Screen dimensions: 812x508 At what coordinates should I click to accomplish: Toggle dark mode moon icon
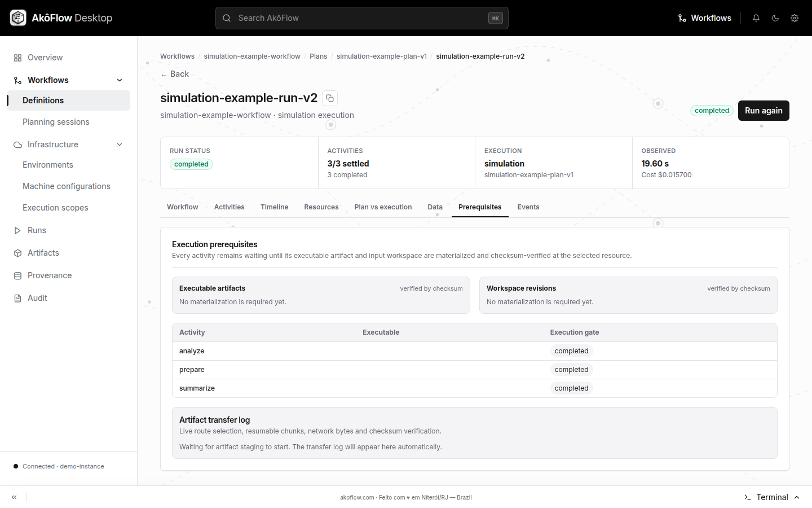click(x=775, y=18)
